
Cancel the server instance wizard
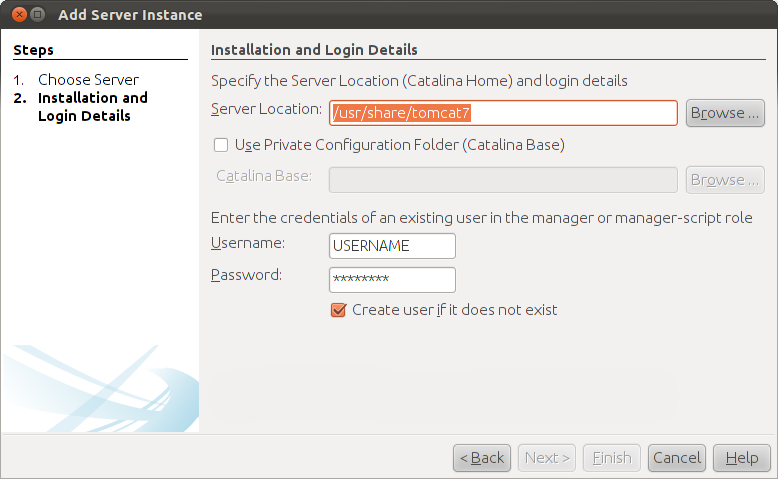pos(677,458)
